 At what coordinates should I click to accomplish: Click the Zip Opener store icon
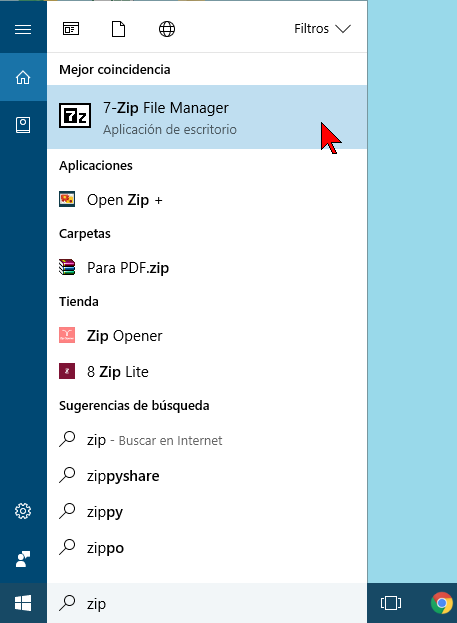67,335
